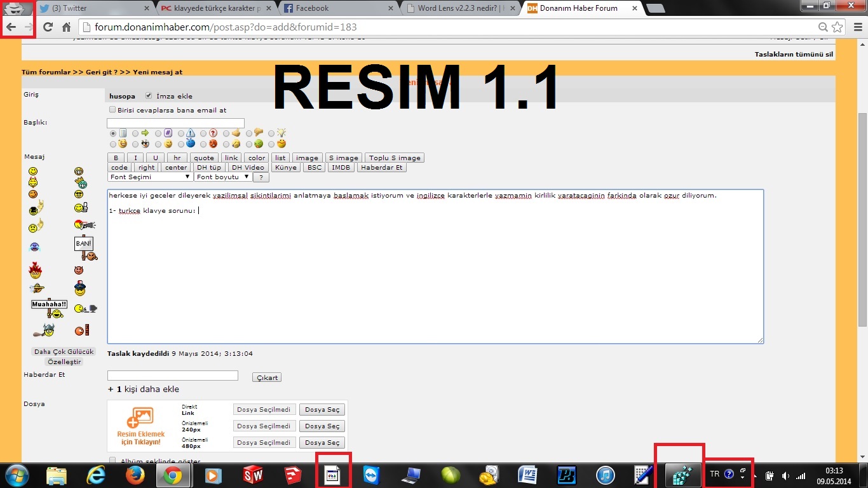Click into the Başlık title field
Screen dimensions: 868x488
tap(175, 123)
